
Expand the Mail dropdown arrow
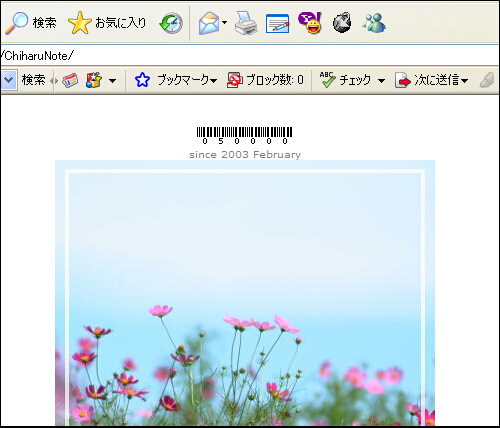pos(224,23)
